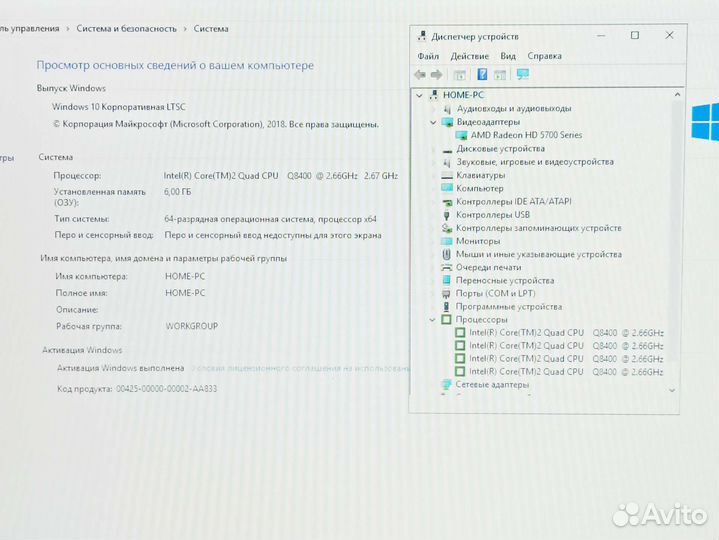
Task: Click the 6,00 ГБ memory value
Action: [x=177, y=192]
